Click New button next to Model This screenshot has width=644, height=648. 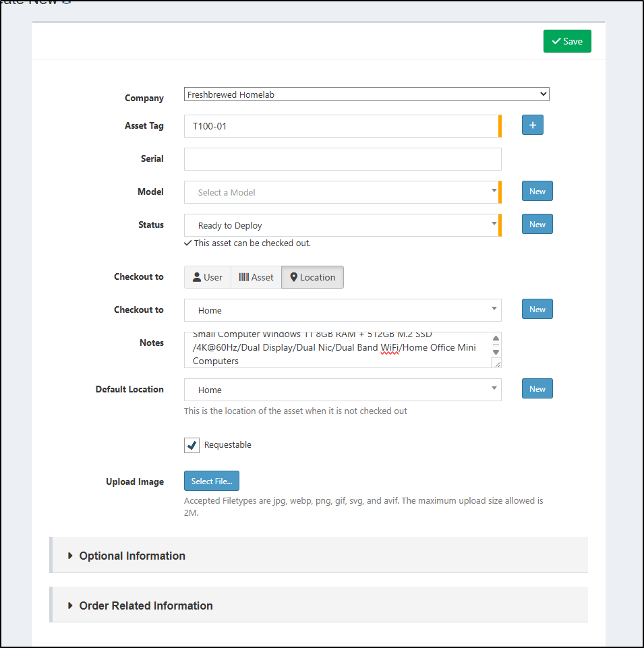point(537,192)
